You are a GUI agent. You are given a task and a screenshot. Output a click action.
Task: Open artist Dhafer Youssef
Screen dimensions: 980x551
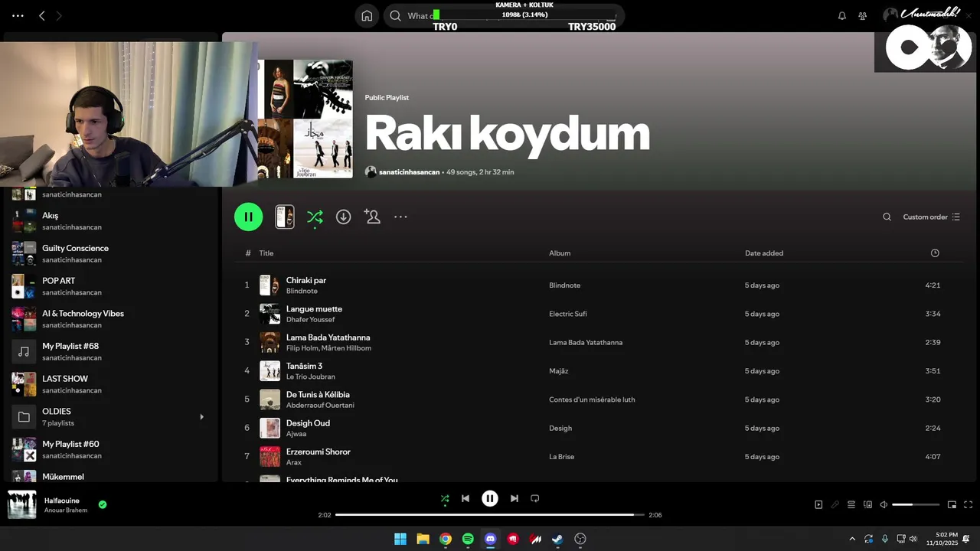(310, 320)
